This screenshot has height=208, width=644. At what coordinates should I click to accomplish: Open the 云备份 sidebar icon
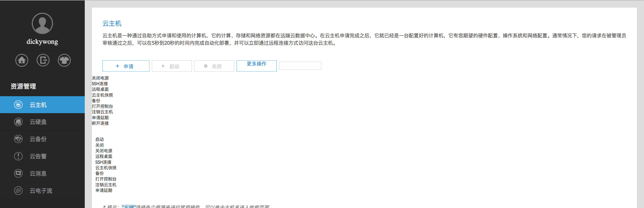(18, 139)
